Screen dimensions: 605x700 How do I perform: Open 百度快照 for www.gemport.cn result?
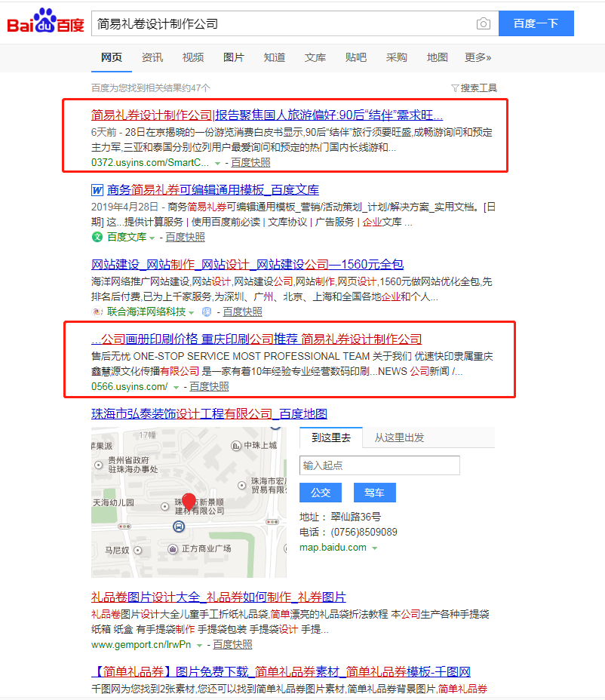[x=232, y=644]
